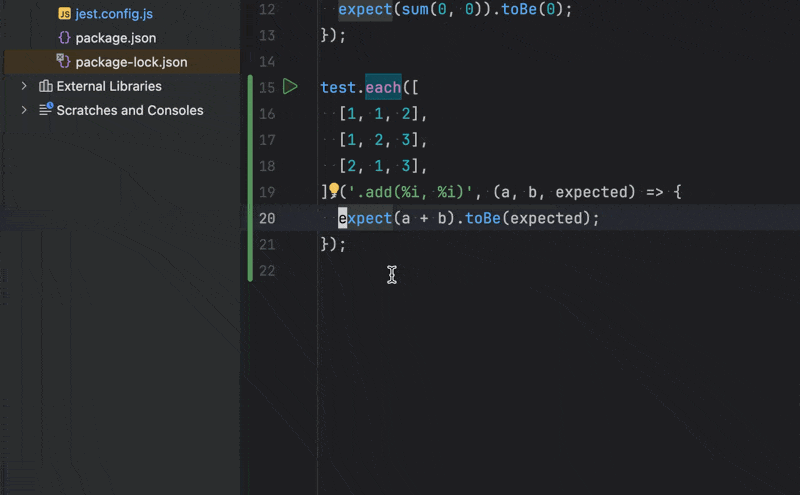Click line number 22 in gutter

pyautogui.click(x=267, y=271)
